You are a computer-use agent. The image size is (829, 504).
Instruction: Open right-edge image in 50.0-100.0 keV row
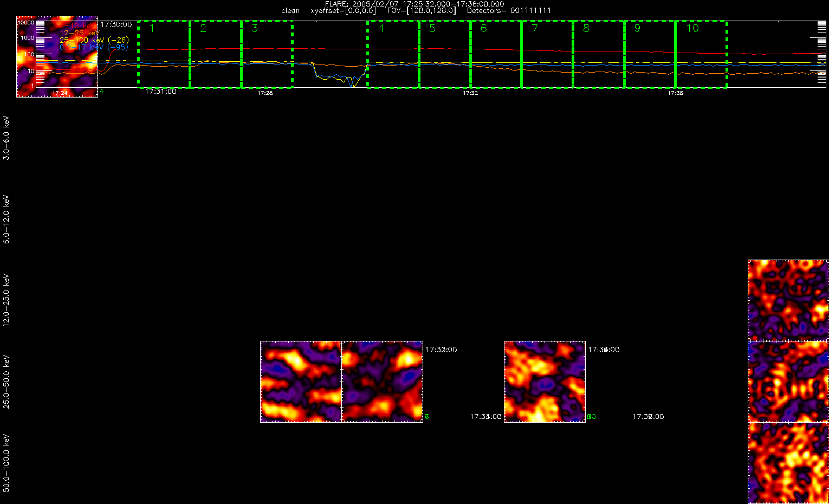point(788,463)
